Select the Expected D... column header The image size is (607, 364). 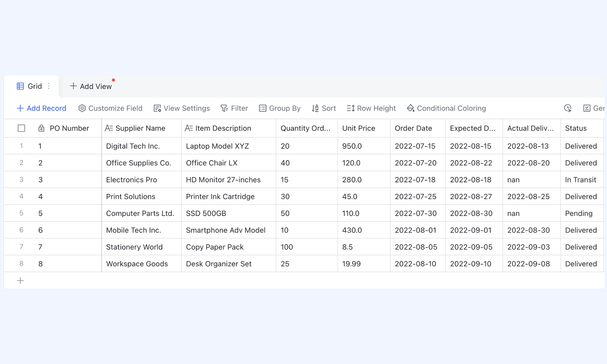click(x=474, y=128)
